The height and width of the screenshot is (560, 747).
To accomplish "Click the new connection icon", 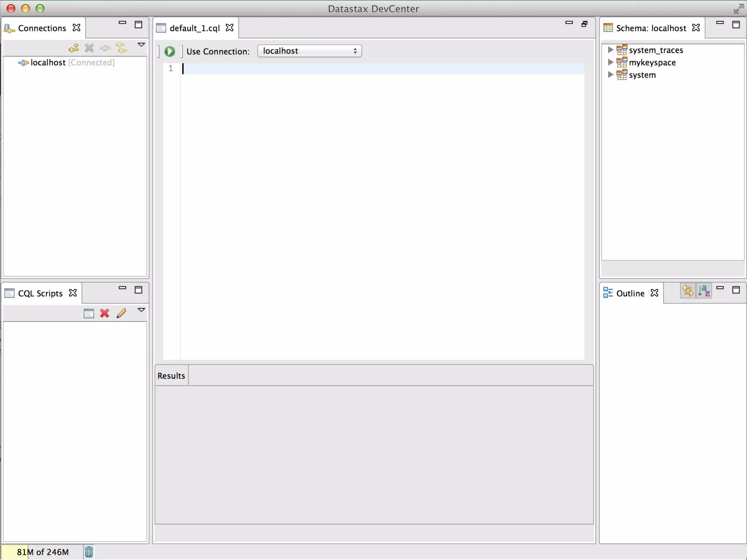I will (74, 48).
